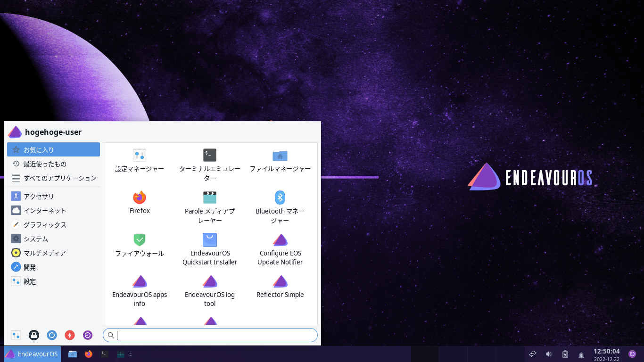The image size is (644, 362).
Task: Launch Firefox from the menu grid
Action: click(140, 203)
